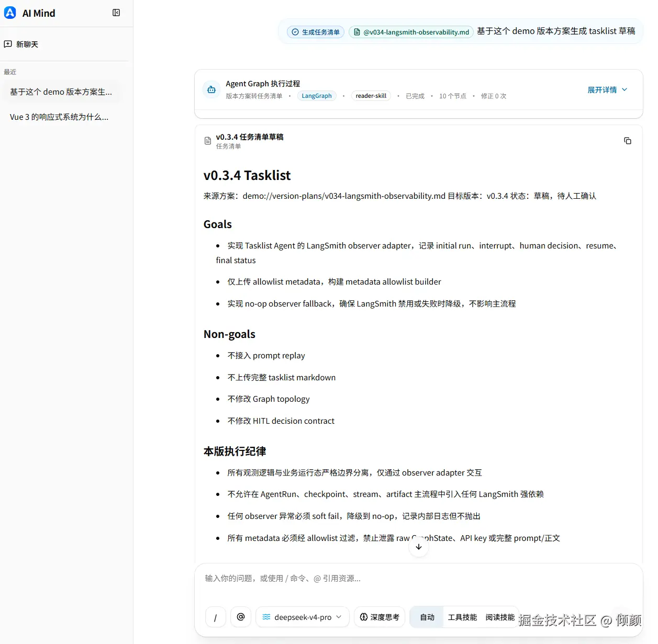Click the text 不接入 prompt replay

(x=266, y=356)
